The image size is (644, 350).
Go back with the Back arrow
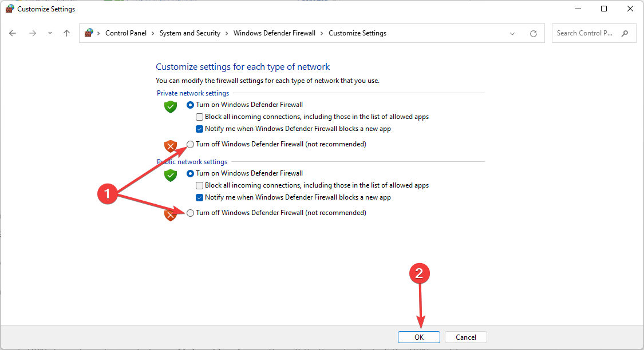[13, 33]
